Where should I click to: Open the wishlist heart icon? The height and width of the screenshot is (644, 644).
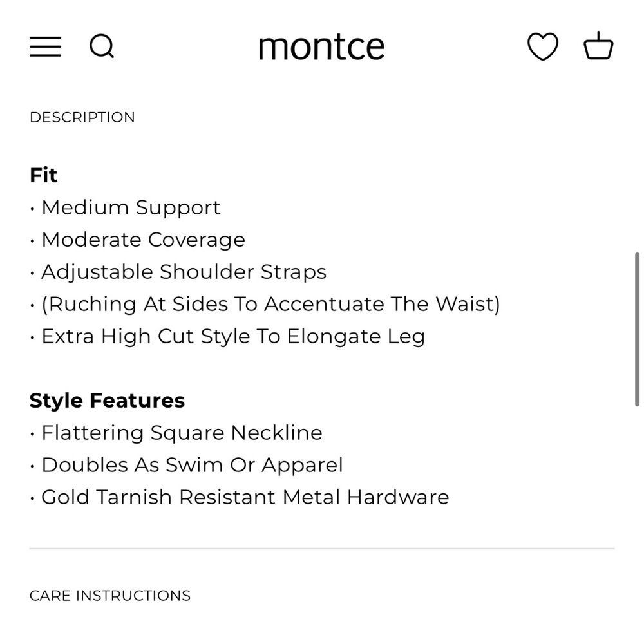click(x=542, y=46)
